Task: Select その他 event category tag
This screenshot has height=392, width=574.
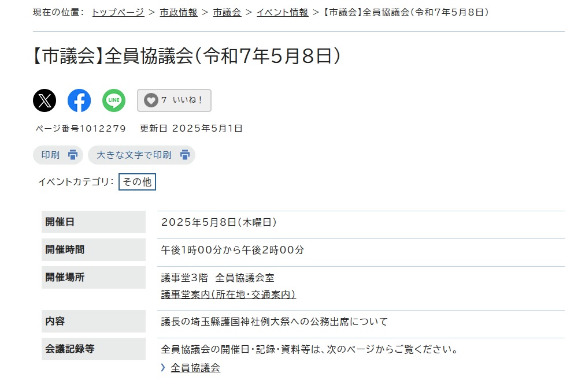Action: 137,182
